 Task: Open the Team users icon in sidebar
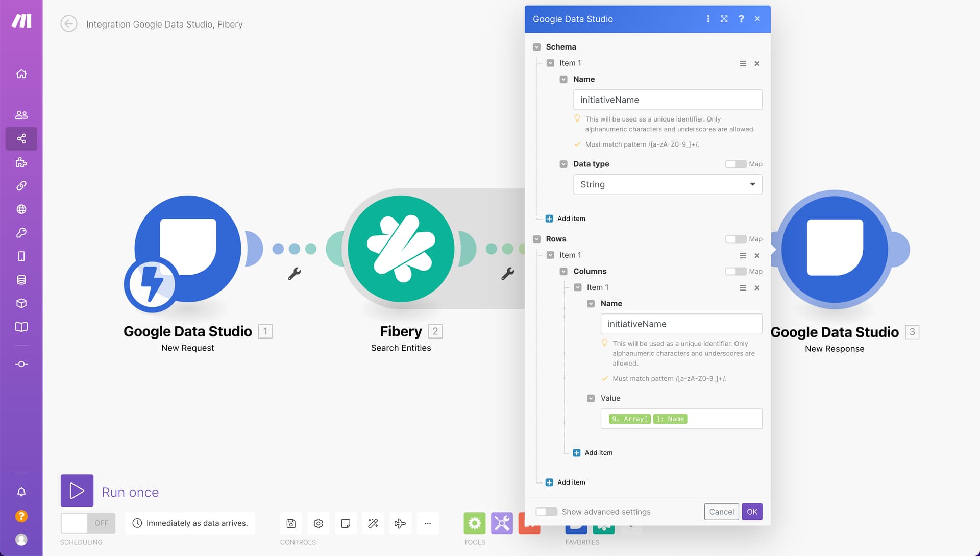pos(21,115)
